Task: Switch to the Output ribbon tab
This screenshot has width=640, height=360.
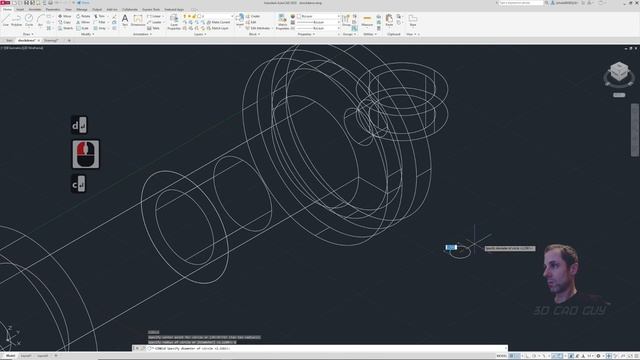Action: (97, 9)
